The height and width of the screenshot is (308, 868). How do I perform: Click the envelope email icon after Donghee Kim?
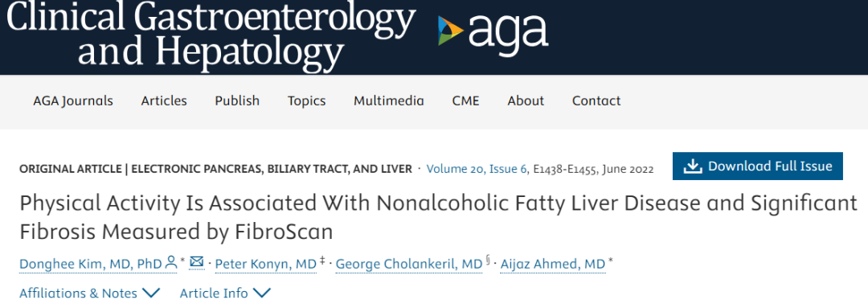(196, 262)
